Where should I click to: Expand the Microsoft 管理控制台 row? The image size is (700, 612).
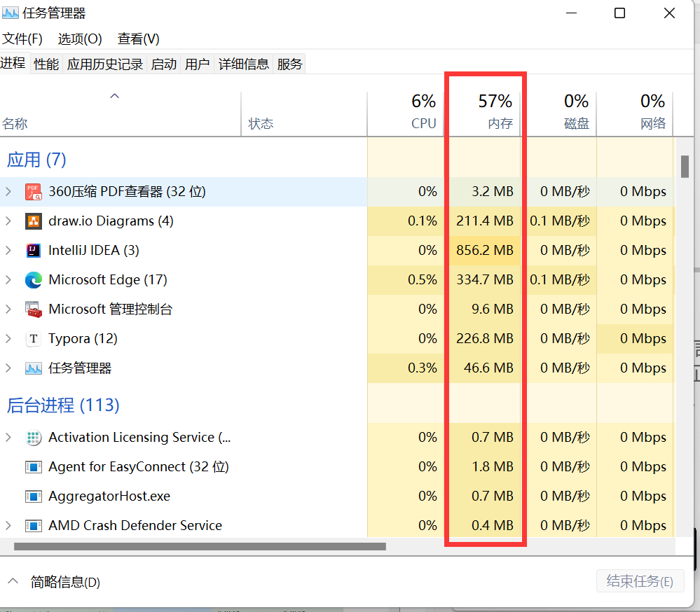coord(8,310)
